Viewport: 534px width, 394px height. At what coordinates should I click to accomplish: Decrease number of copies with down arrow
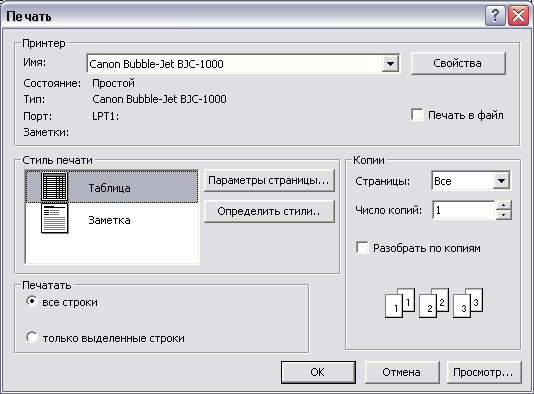pos(504,215)
